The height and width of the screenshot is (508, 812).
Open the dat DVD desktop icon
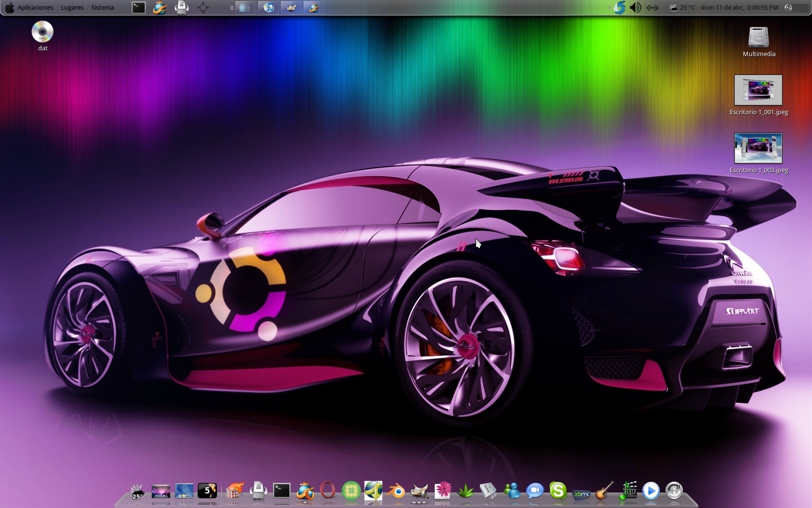(x=43, y=36)
